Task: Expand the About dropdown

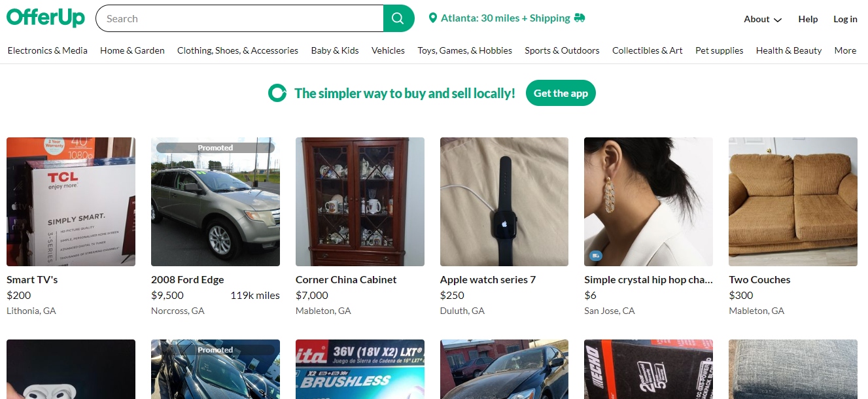Action: tap(763, 19)
